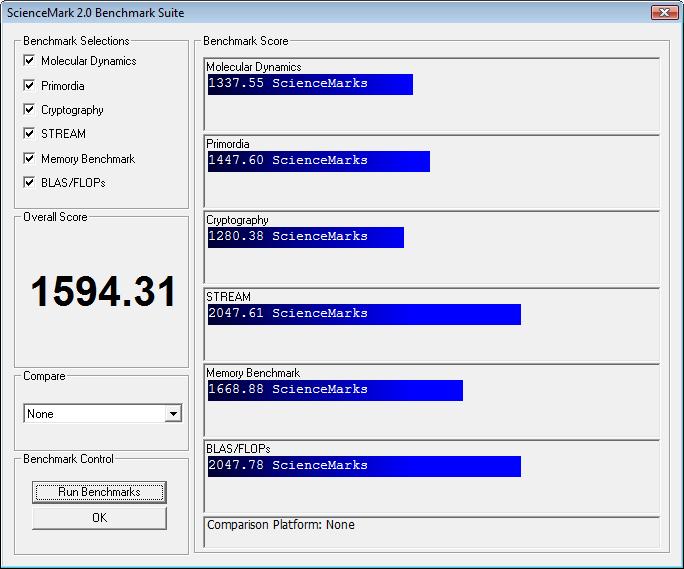Toggle the Primordia benchmark checkbox
684x569 pixels.
click(x=29, y=85)
